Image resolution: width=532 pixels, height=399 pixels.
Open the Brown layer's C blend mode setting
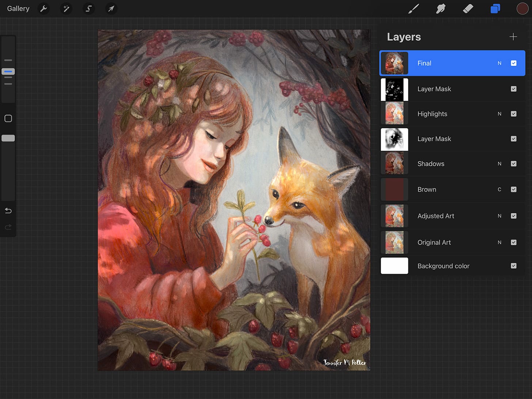[499, 189]
